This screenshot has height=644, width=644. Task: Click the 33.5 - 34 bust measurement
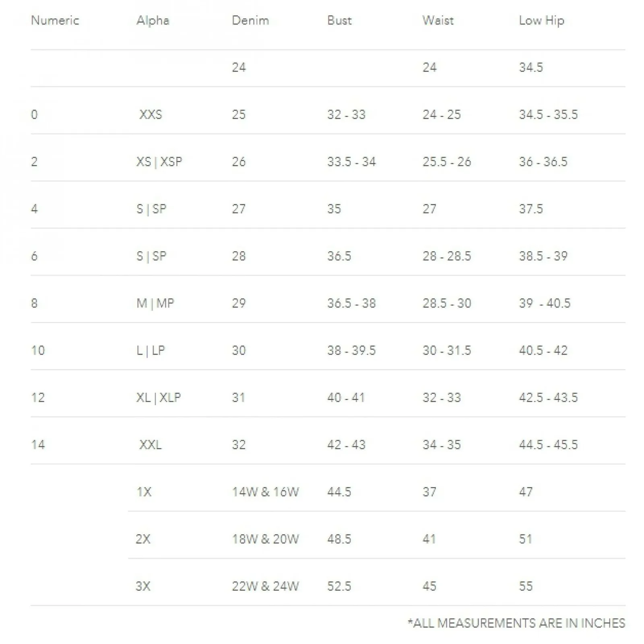pyautogui.click(x=351, y=162)
